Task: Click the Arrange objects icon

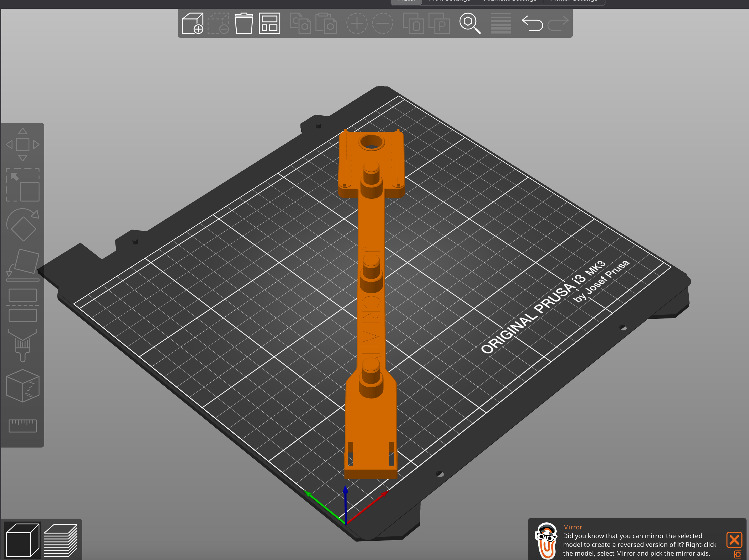Action: (269, 23)
